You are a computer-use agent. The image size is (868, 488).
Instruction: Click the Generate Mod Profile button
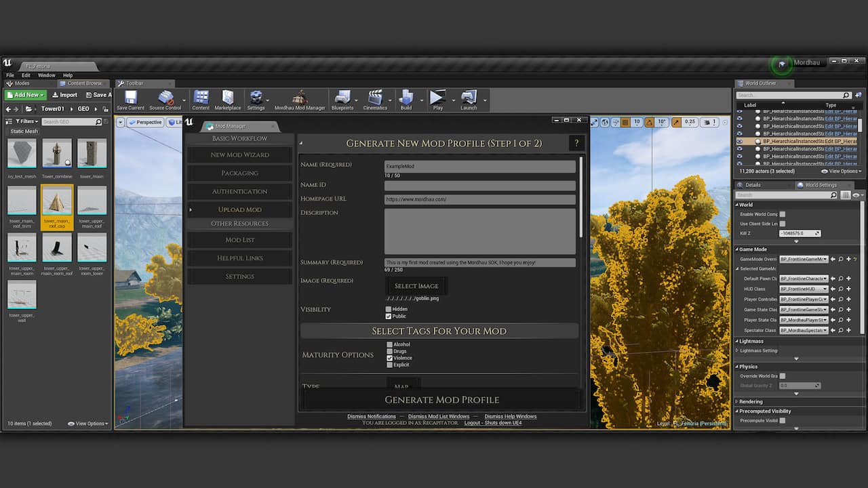(x=441, y=400)
